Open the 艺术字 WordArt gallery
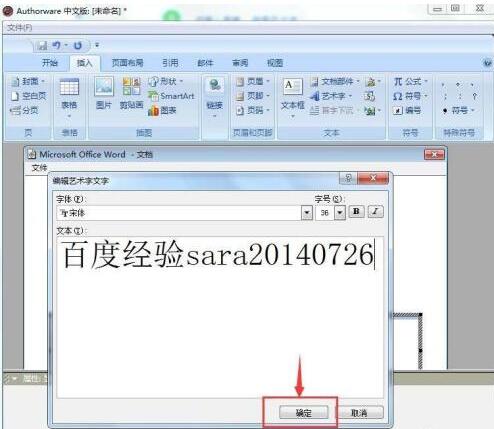This screenshot has width=494, height=429. [331, 96]
